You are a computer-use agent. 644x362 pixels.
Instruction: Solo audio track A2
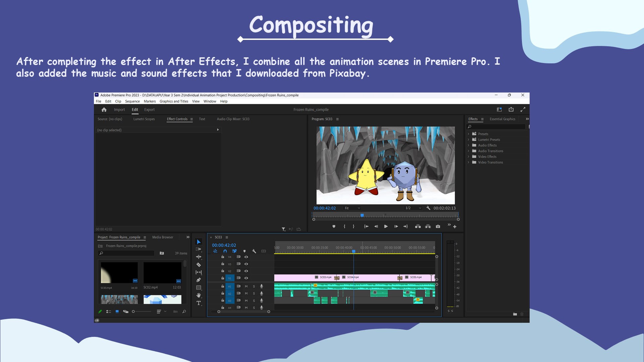point(254,294)
